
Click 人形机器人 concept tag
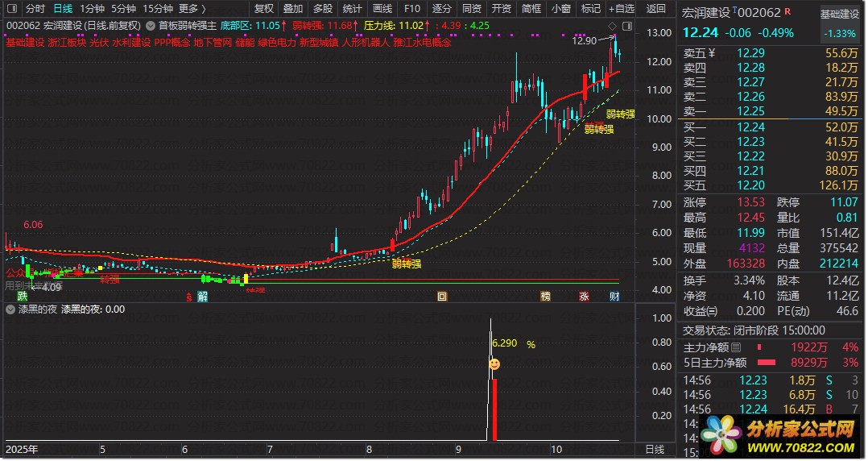(366, 43)
